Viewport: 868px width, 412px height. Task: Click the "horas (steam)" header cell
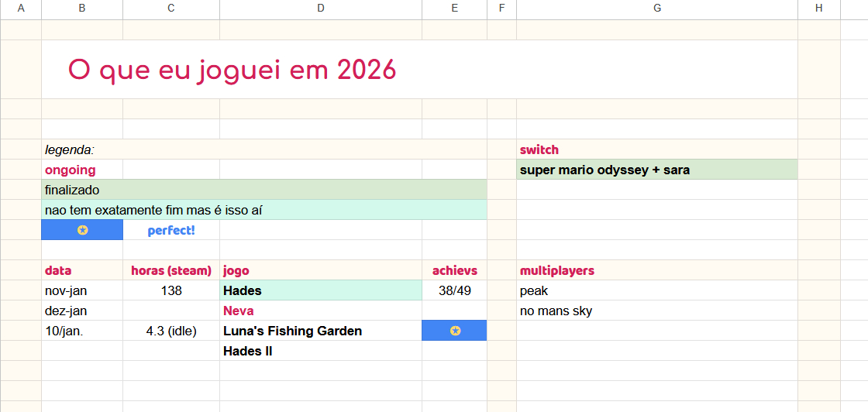170,270
